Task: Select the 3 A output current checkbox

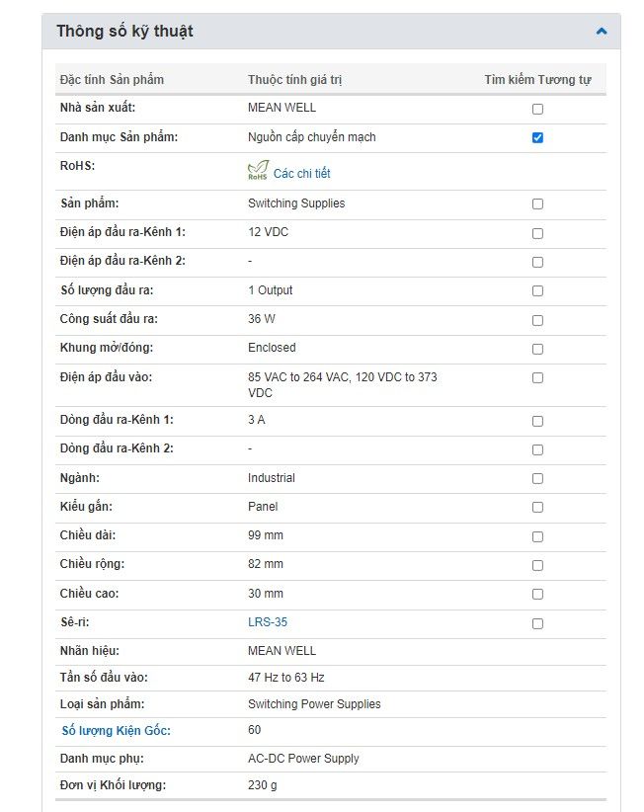Action: [x=537, y=421]
